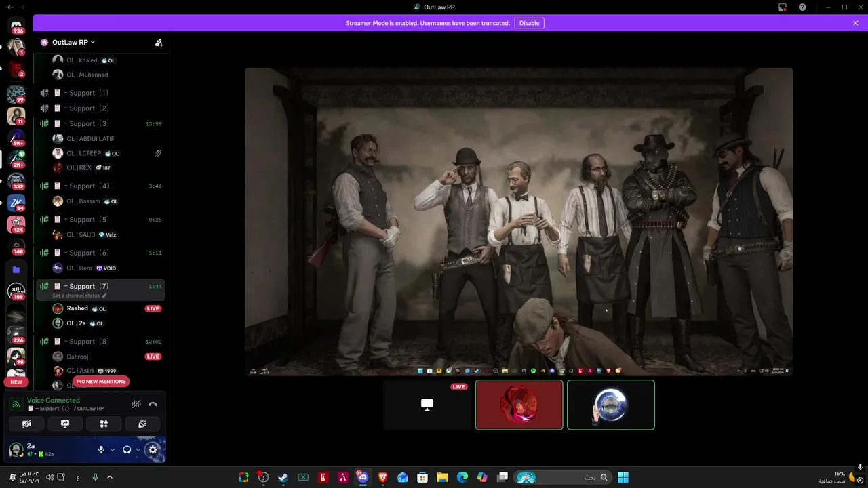Open the server with 124 badge
Image resolution: width=868 pixels, height=488 pixels.
point(16,224)
